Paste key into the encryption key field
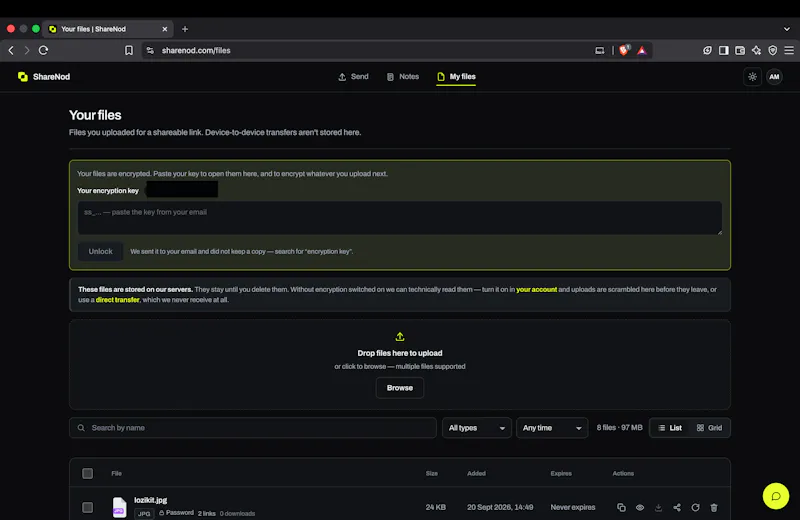Image resolution: width=800 pixels, height=520 pixels. coord(399,218)
